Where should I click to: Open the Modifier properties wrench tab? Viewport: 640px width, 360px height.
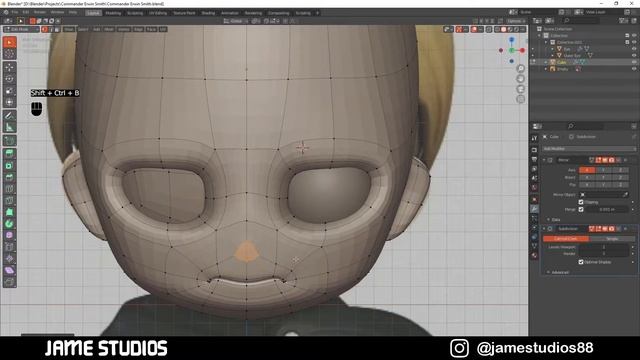coord(534,209)
